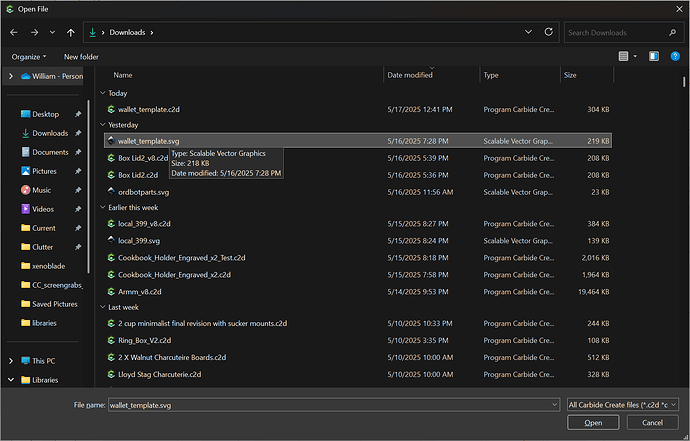Click the Open button

[593, 423]
